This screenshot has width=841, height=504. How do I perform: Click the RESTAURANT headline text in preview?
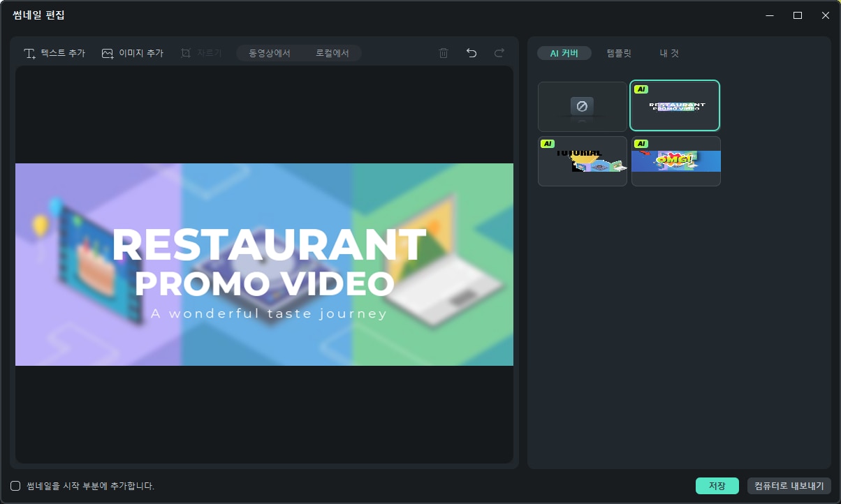pos(269,246)
